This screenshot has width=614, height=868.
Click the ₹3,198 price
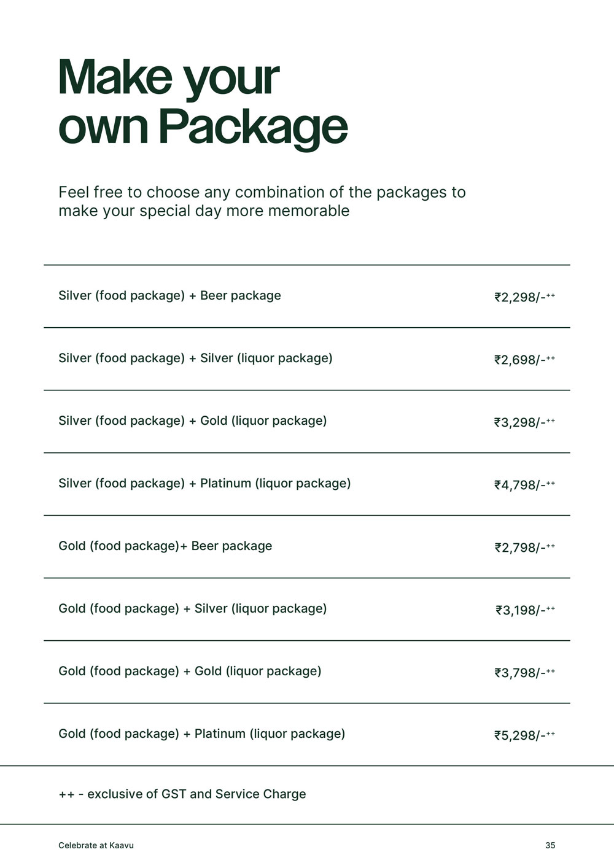point(524,611)
